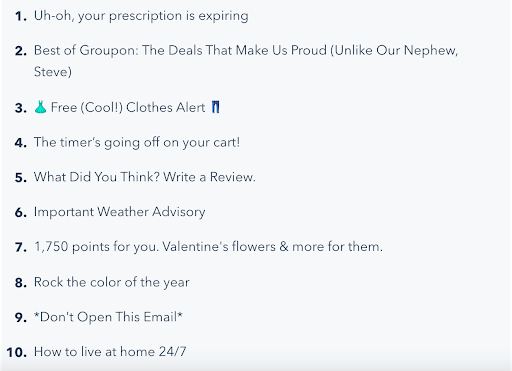The height and width of the screenshot is (371, 512).
Task: Click list number 8
Action: tap(21, 283)
